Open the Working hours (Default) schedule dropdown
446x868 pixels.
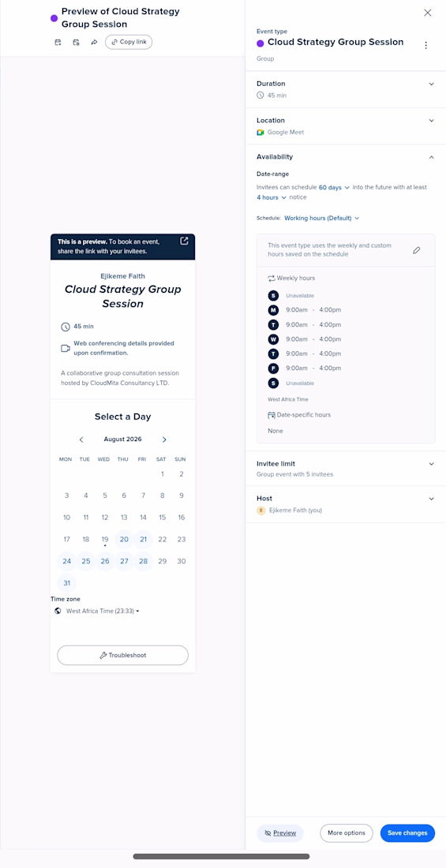(322, 218)
